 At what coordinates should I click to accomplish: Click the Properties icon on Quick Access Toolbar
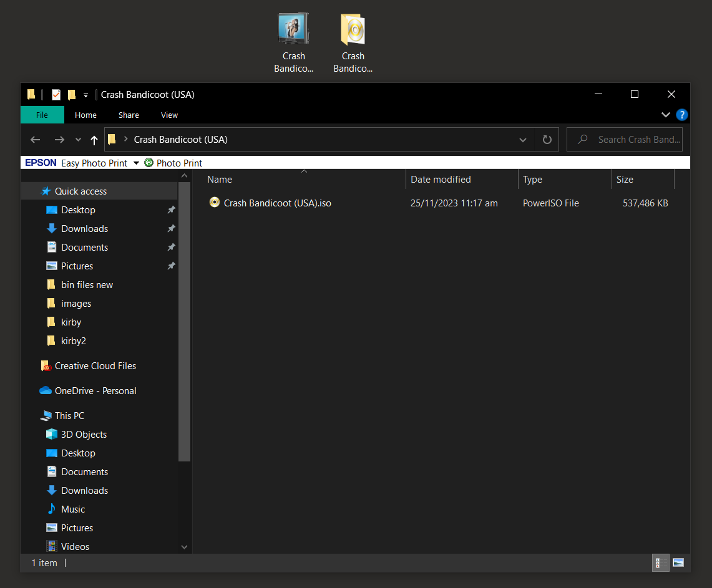click(x=56, y=94)
